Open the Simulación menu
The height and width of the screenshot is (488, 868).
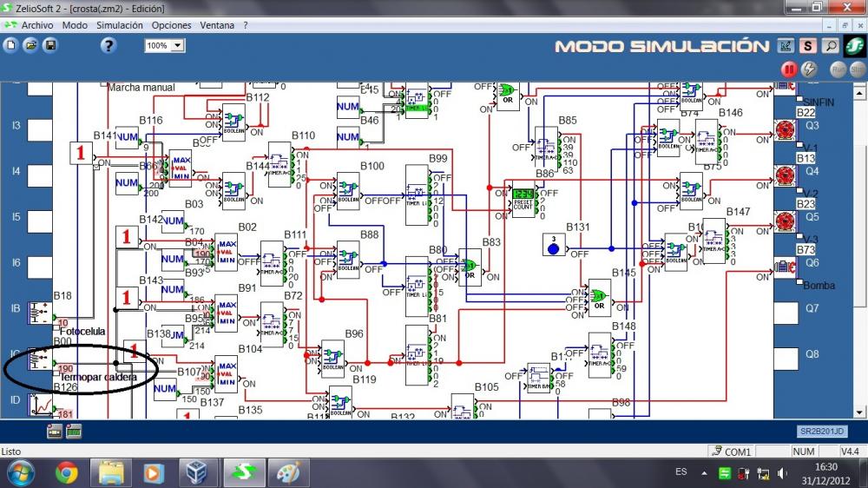pyautogui.click(x=120, y=25)
